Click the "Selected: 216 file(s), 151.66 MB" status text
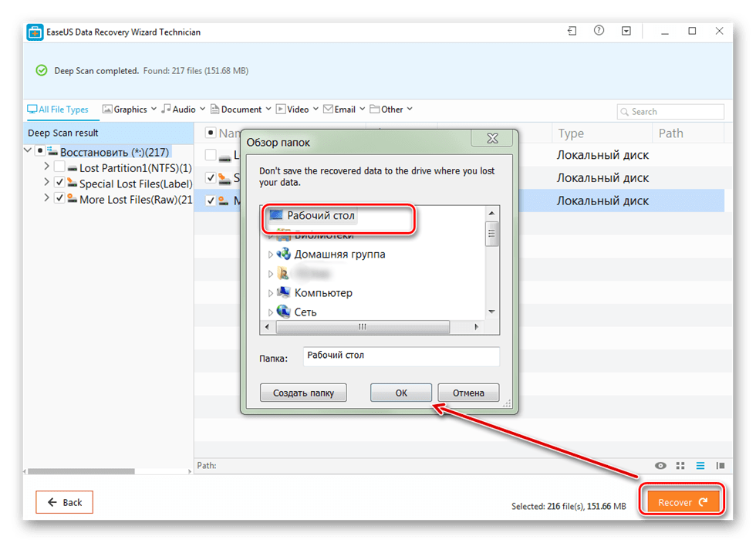 click(x=569, y=506)
